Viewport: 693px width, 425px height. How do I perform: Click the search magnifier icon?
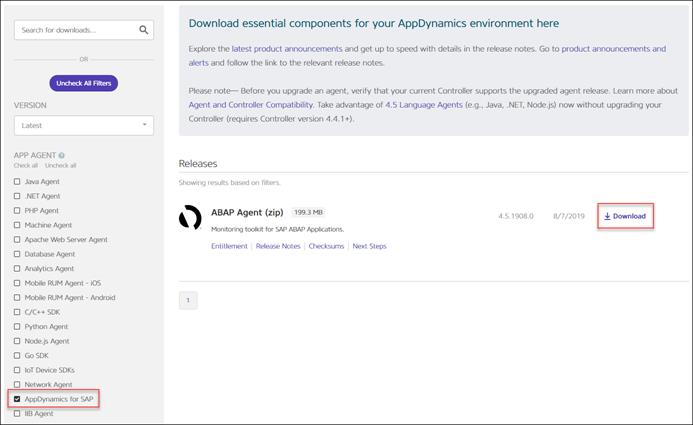point(144,30)
